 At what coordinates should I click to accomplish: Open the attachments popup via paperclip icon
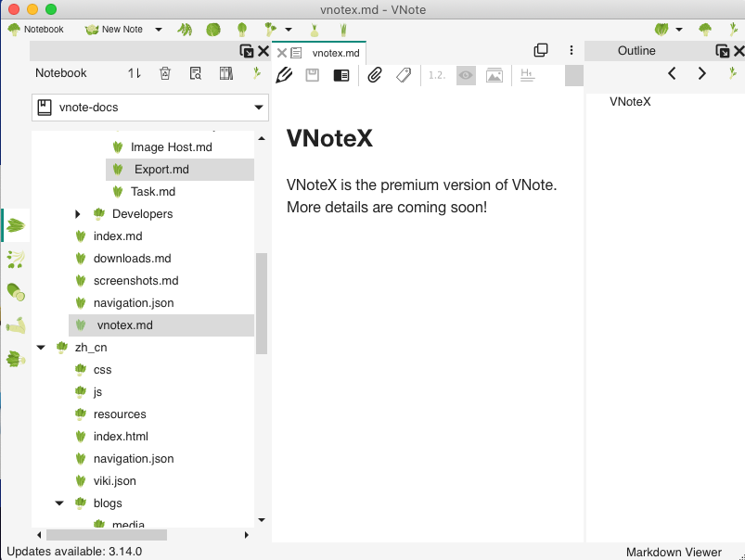tap(373, 75)
